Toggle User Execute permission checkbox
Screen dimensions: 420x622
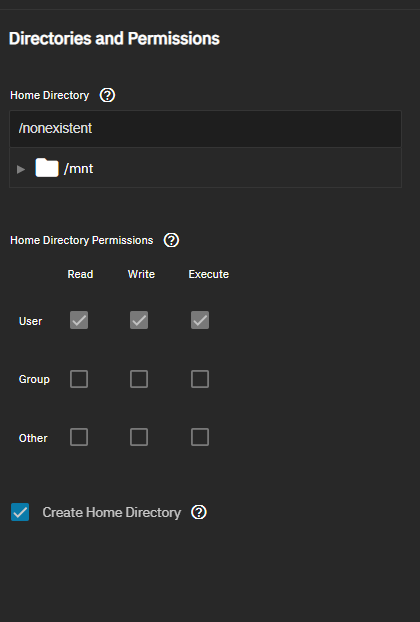coord(200,320)
